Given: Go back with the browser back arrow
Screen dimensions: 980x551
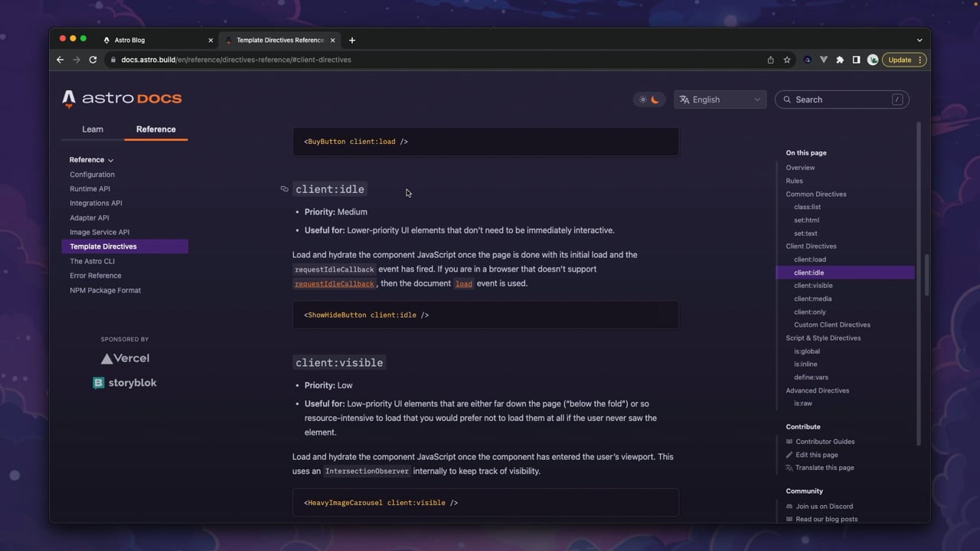Looking at the screenshot, I should coord(60,60).
